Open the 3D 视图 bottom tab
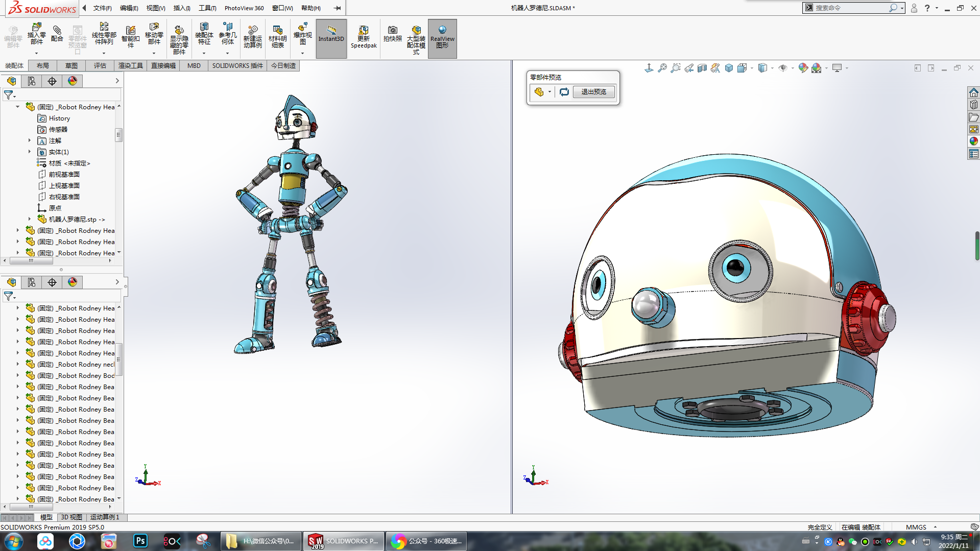Viewport: 980px width, 551px height. (x=71, y=517)
